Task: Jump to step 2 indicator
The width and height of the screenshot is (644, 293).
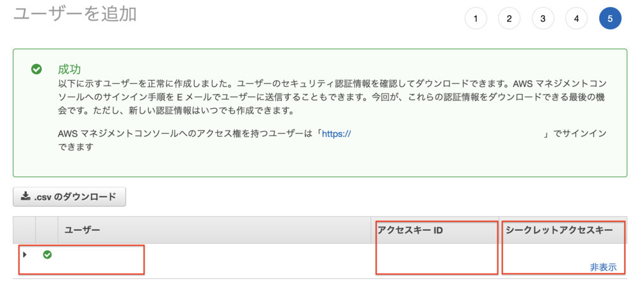Action: (509, 19)
